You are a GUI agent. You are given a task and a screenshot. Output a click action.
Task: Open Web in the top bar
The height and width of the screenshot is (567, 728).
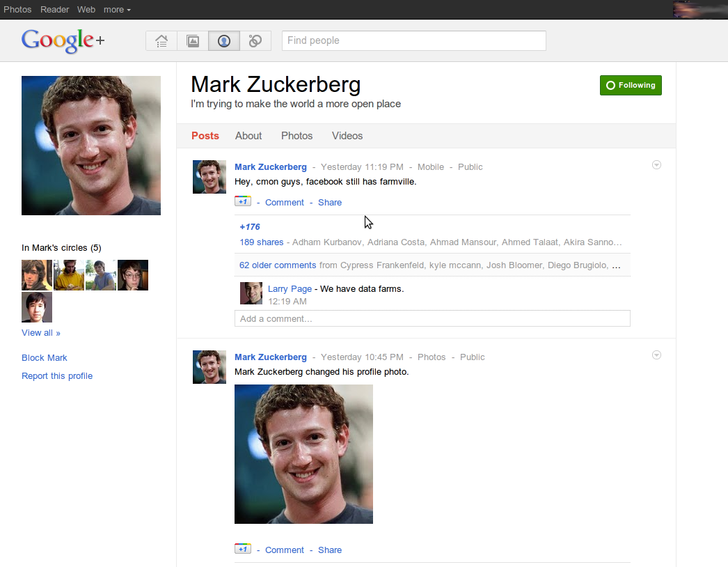[x=86, y=9]
